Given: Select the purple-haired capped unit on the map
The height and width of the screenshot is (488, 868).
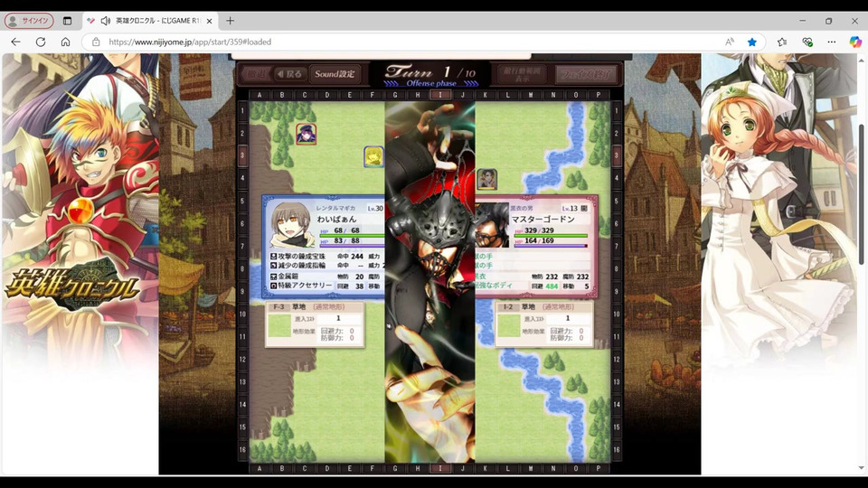Looking at the screenshot, I should point(307,134).
